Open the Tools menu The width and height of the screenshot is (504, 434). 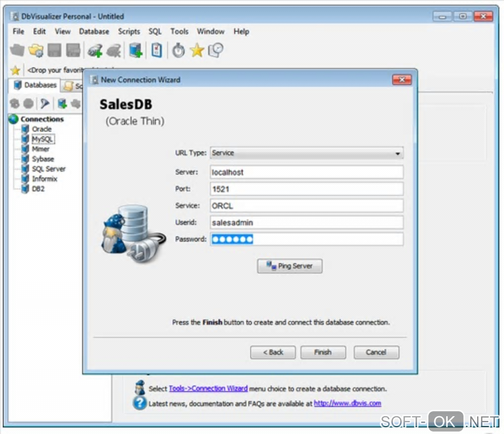(179, 32)
